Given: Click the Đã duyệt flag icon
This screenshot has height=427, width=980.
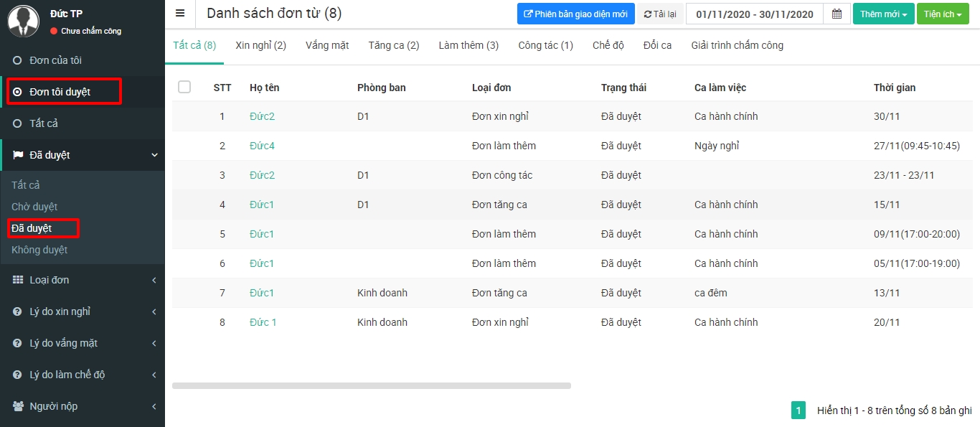Looking at the screenshot, I should [18, 155].
